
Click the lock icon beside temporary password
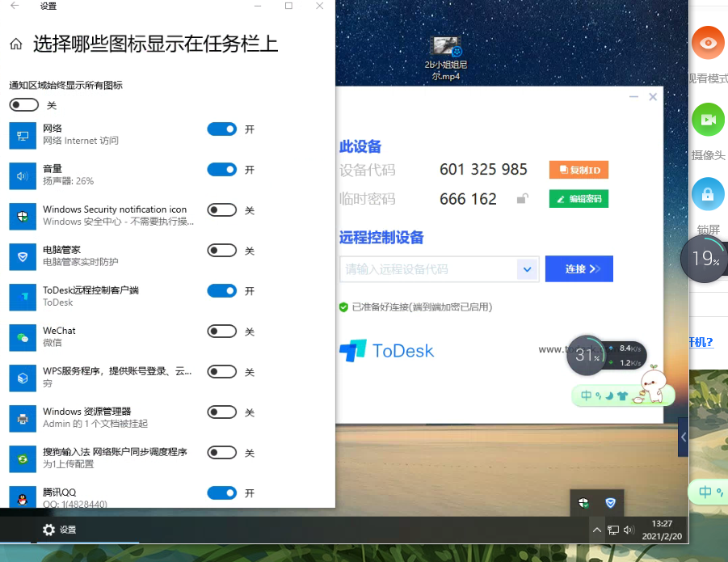[x=524, y=199]
